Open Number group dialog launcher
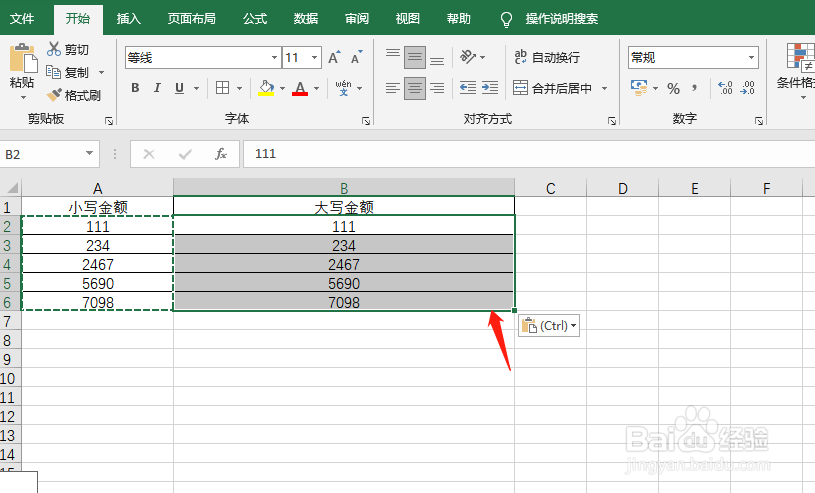The height and width of the screenshot is (493, 815). click(759, 121)
